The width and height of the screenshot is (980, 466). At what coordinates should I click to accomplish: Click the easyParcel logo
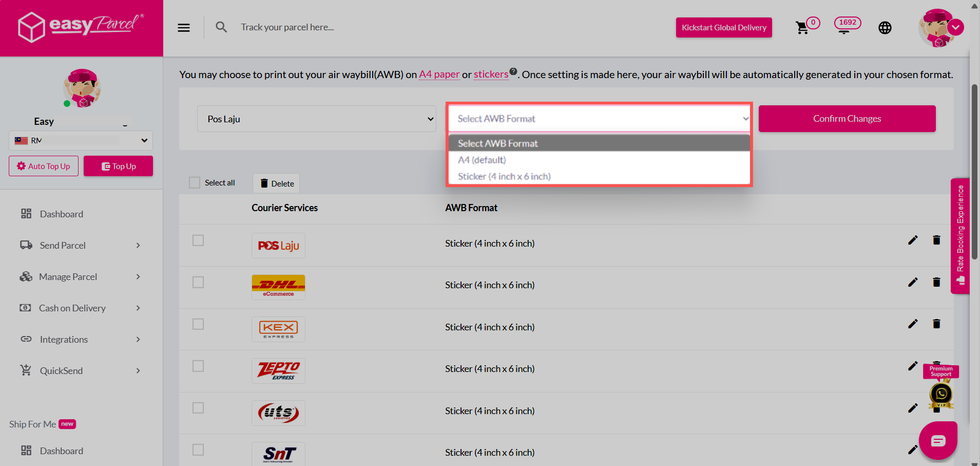tap(81, 27)
